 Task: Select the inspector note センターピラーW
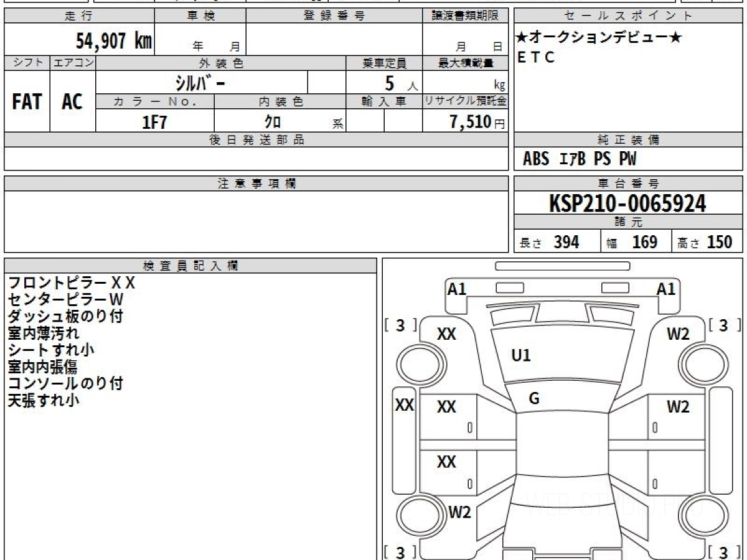[65, 300]
